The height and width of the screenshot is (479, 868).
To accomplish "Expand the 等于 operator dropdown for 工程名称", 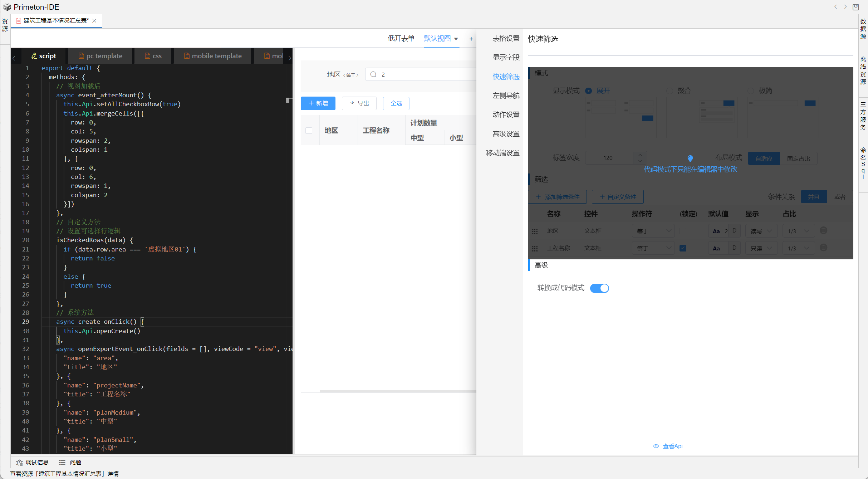I will click(653, 248).
